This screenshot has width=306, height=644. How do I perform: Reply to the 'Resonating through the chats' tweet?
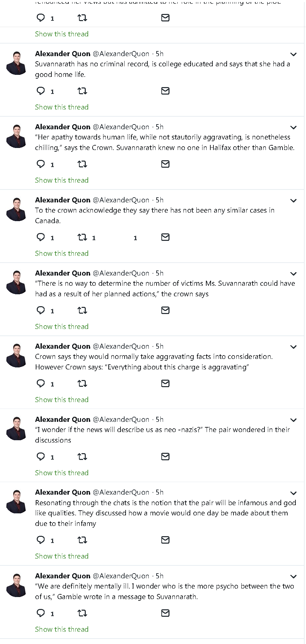41,540
